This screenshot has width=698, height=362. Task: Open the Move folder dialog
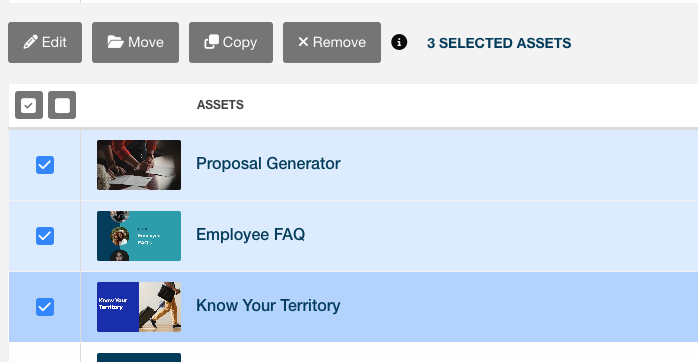coord(135,42)
